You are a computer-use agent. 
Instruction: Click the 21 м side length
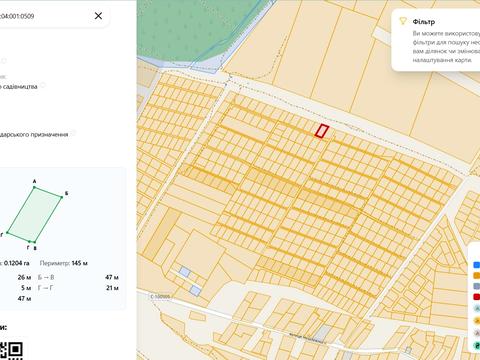coord(112,288)
